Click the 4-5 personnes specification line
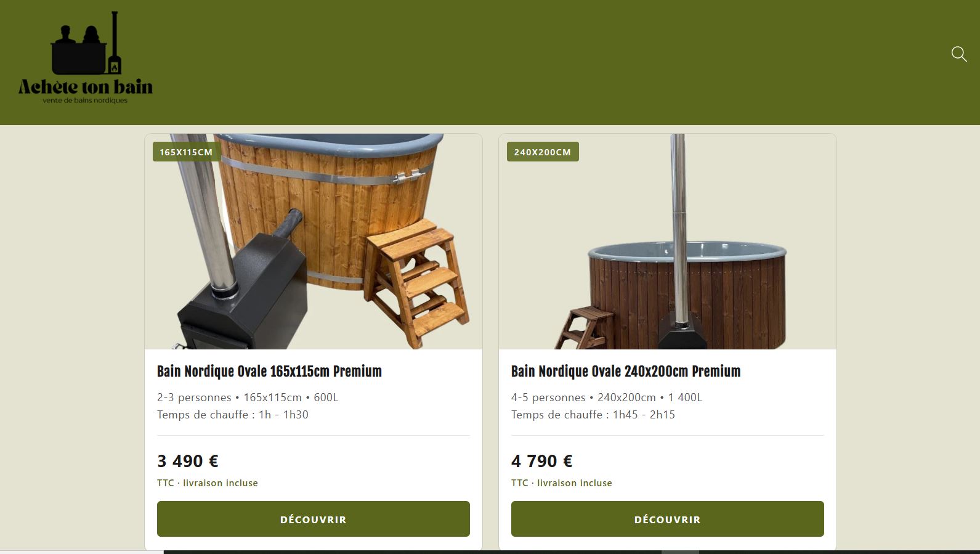 click(607, 397)
